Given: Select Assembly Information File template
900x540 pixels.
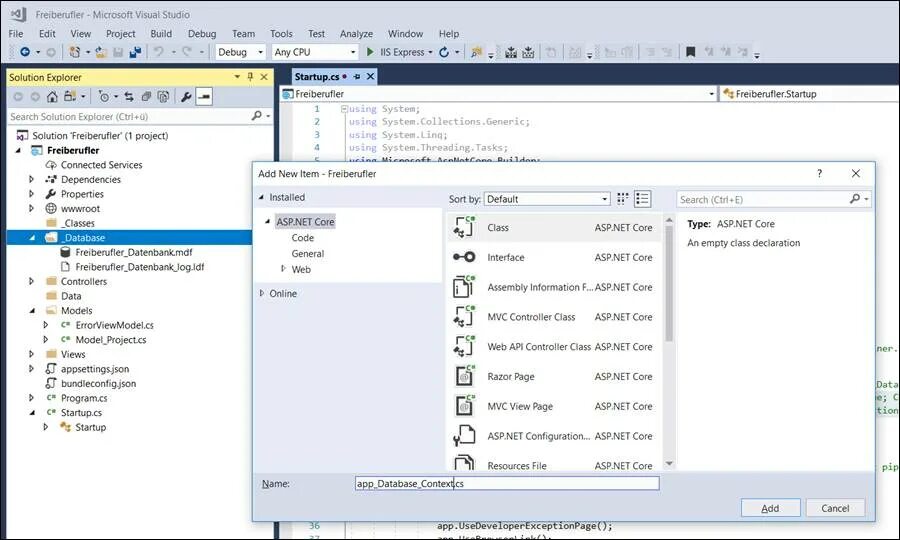Looking at the screenshot, I should 554,287.
